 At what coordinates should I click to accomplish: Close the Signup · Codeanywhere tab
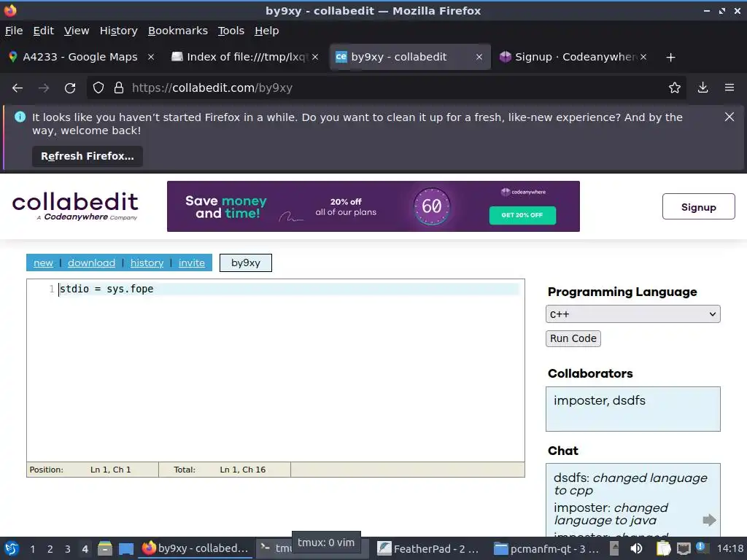click(643, 57)
